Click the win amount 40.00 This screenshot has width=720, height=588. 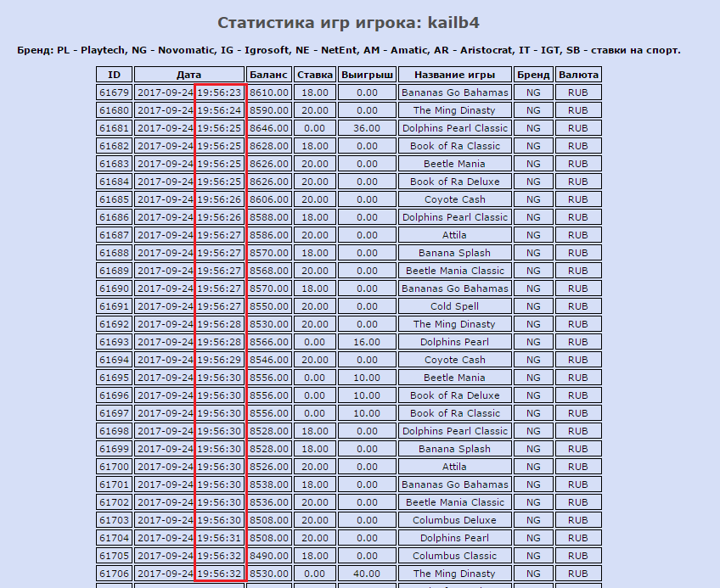tap(367, 574)
